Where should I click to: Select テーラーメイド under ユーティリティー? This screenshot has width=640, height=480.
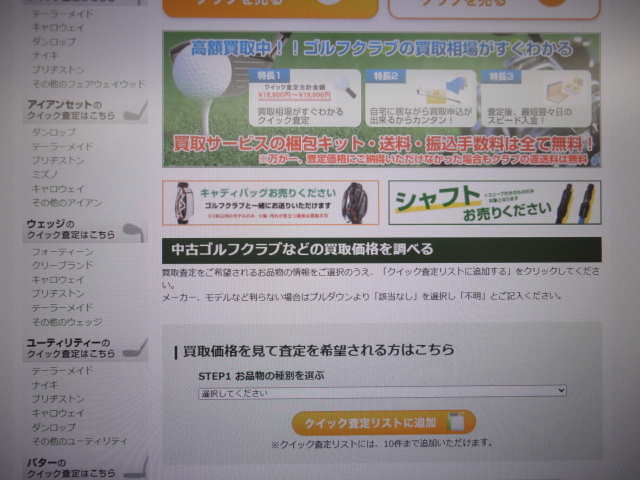click(x=62, y=371)
